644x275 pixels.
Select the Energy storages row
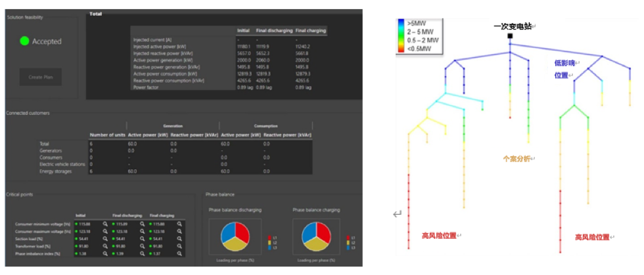click(55, 170)
